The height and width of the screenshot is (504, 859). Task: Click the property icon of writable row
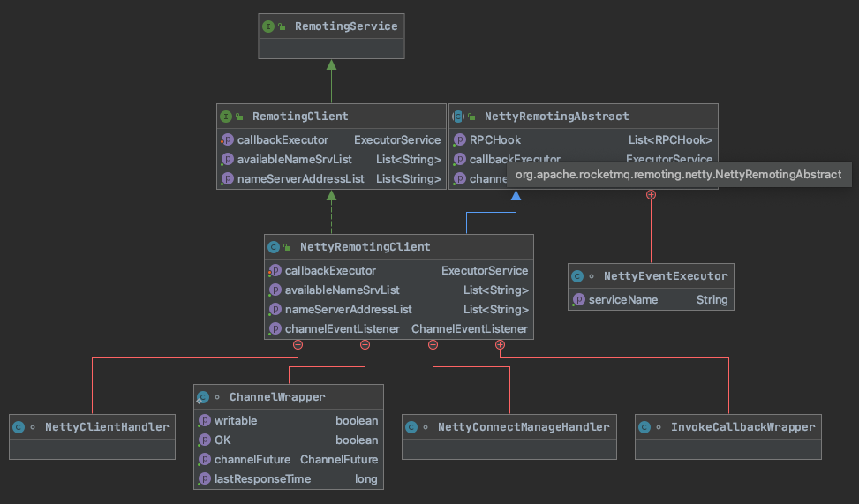(204, 421)
